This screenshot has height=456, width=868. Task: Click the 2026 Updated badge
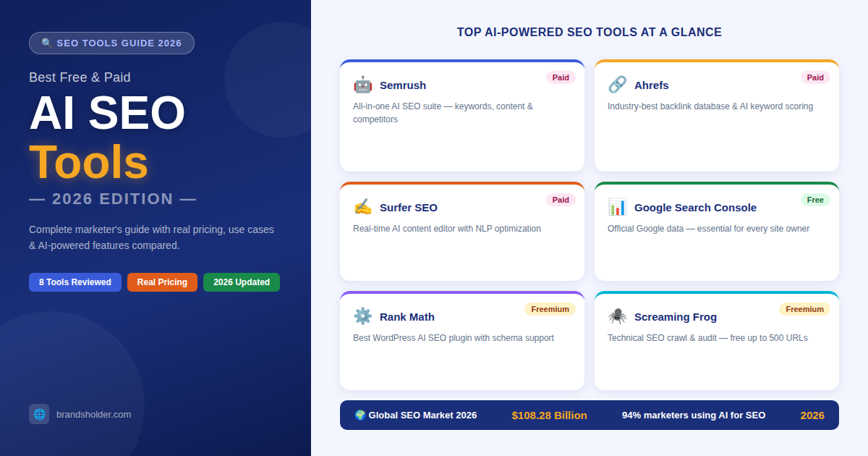[242, 282]
